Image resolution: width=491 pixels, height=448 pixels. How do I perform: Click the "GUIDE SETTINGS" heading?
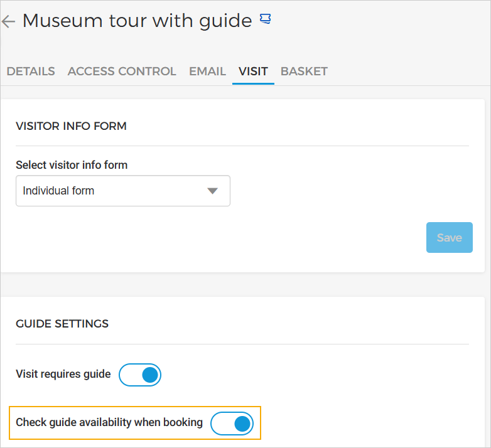click(x=62, y=324)
